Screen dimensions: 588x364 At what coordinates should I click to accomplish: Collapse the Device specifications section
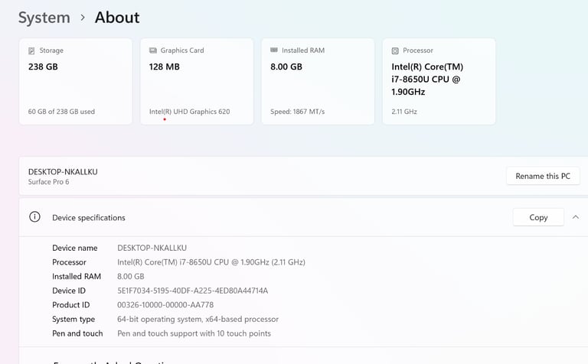pyautogui.click(x=576, y=217)
